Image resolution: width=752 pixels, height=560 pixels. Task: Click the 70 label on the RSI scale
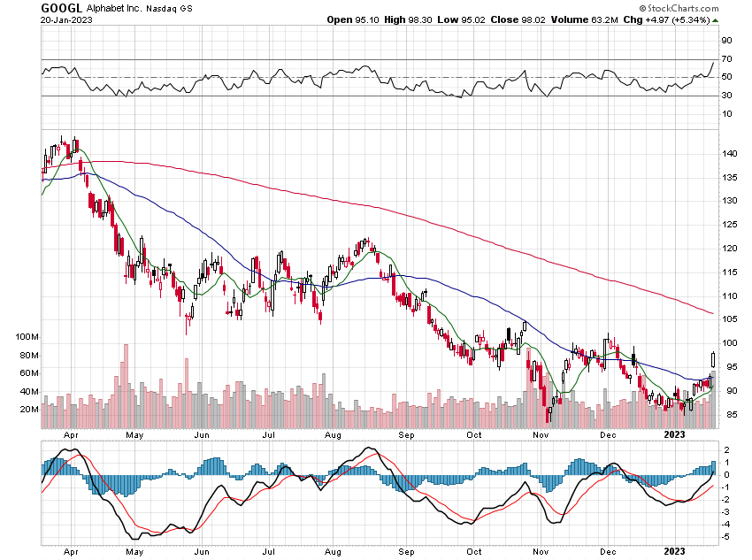coord(727,59)
